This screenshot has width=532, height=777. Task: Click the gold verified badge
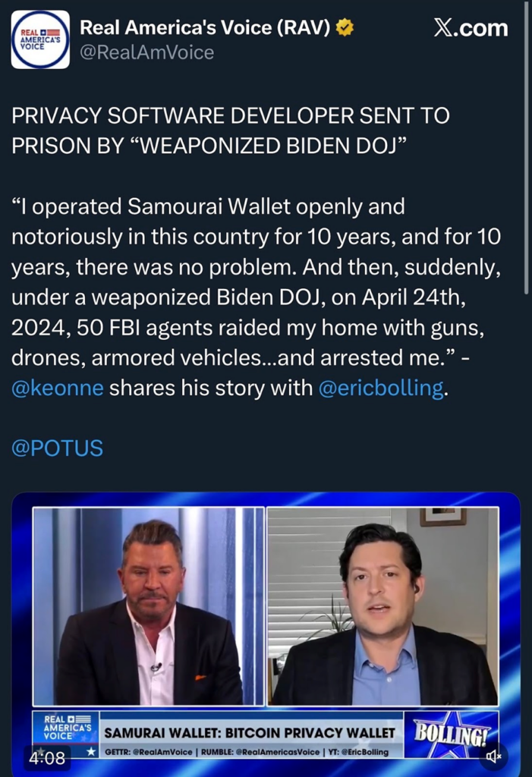[345, 28]
